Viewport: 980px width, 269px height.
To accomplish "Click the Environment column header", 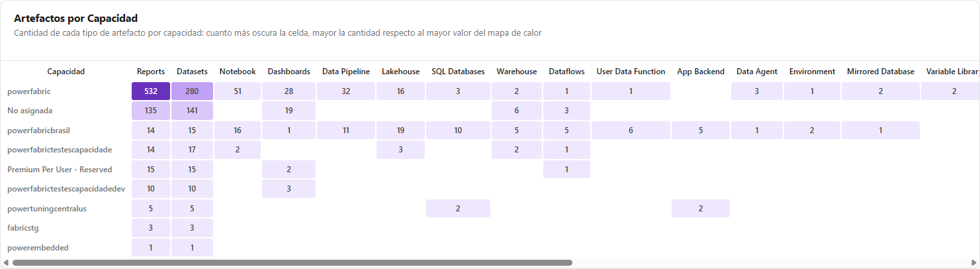I will [x=812, y=72].
